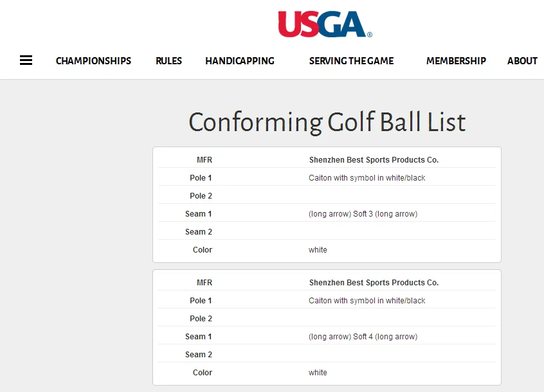
Task: Click the first card's MFR label
Action: [204, 160]
